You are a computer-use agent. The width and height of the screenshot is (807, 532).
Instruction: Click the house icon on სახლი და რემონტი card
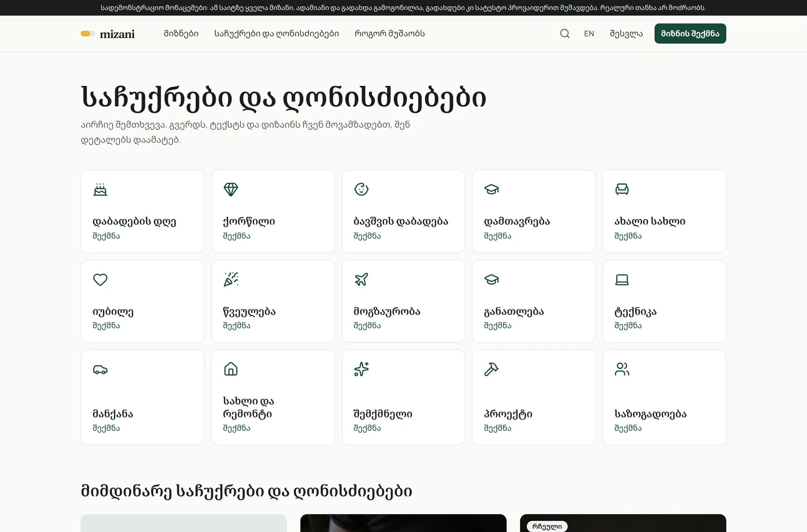(231, 369)
